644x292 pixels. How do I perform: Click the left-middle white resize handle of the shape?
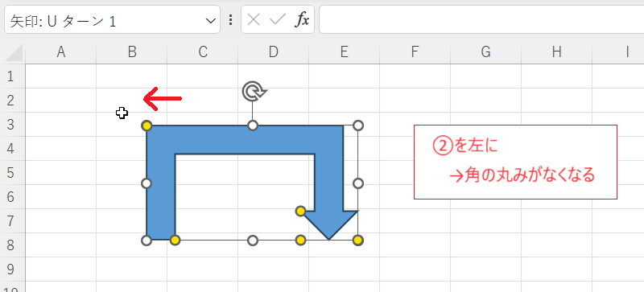(x=147, y=183)
